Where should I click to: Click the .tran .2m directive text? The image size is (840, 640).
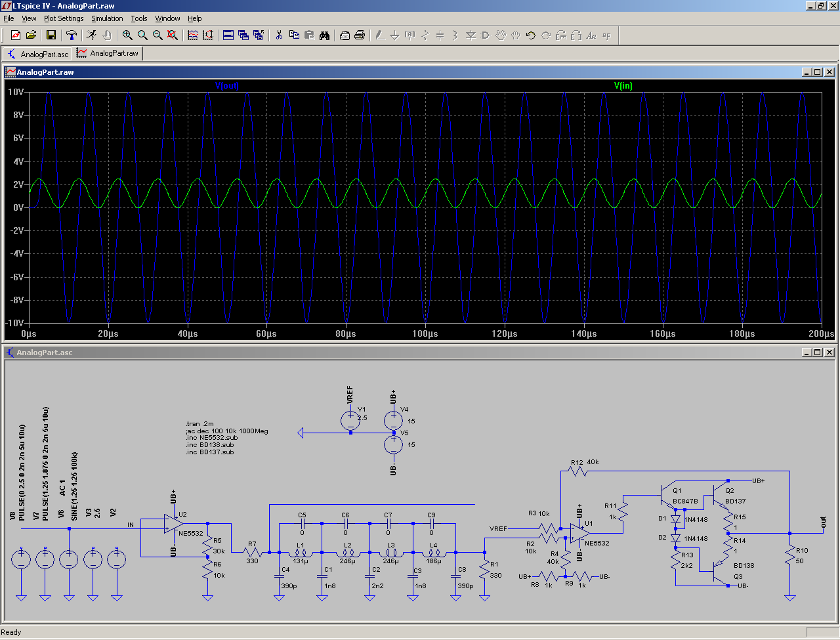(199, 424)
